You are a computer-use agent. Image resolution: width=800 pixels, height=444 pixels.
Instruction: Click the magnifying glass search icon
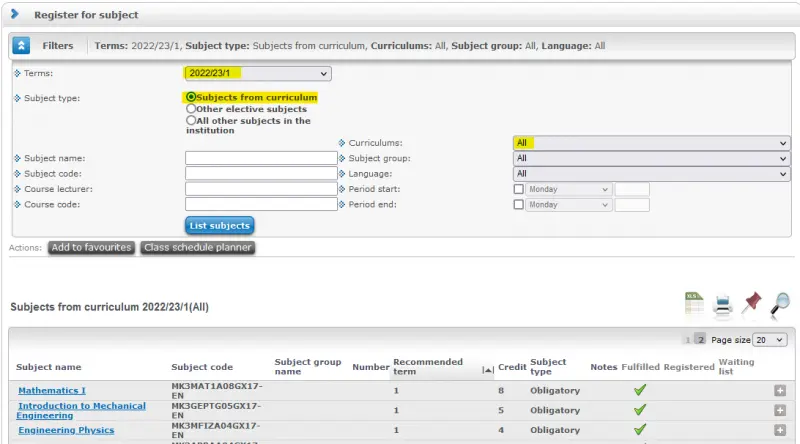coord(780,304)
